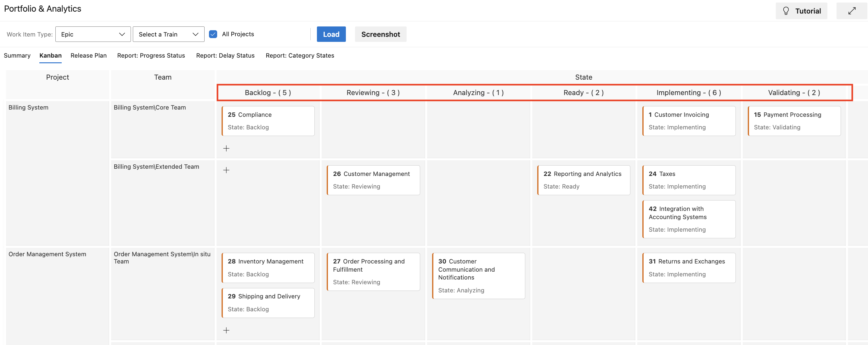Open Report: Delay Status tab
868x345 pixels.
tap(225, 55)
